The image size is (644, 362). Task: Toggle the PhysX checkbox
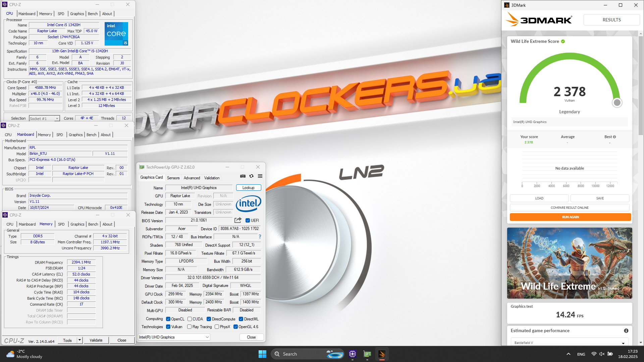(217, 327)
